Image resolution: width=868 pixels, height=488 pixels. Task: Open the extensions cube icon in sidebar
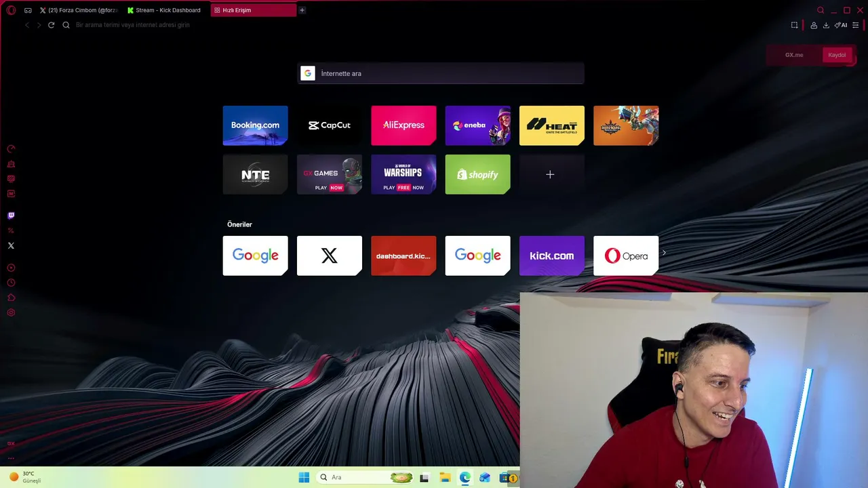(11, 298)
